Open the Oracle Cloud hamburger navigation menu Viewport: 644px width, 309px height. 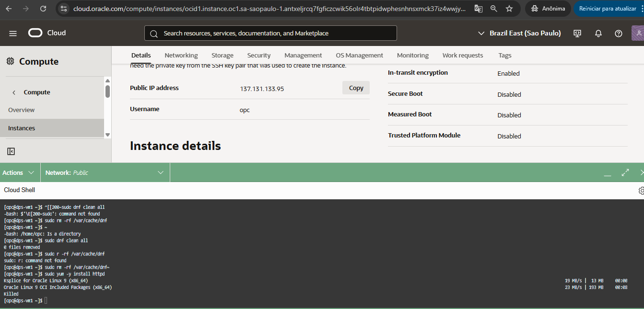(x=13, y=33)
